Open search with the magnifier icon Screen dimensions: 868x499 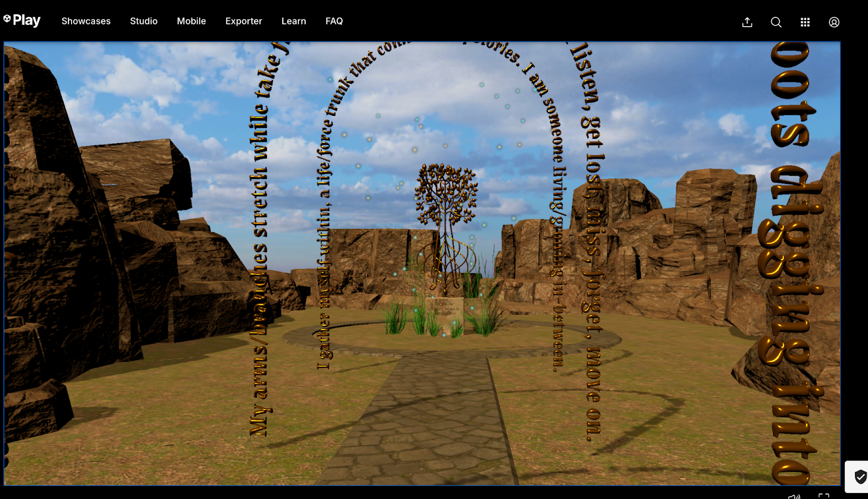tap(776, 22)
